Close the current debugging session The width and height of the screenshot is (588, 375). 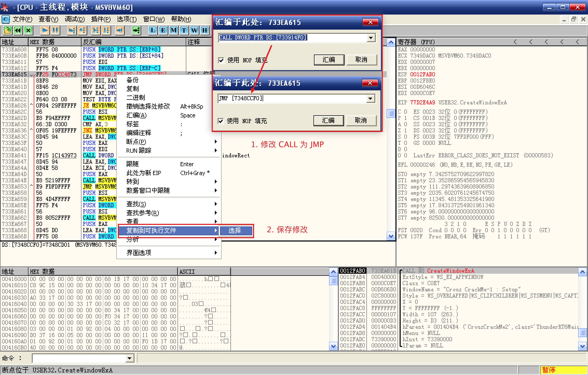(x=28, y=30)
